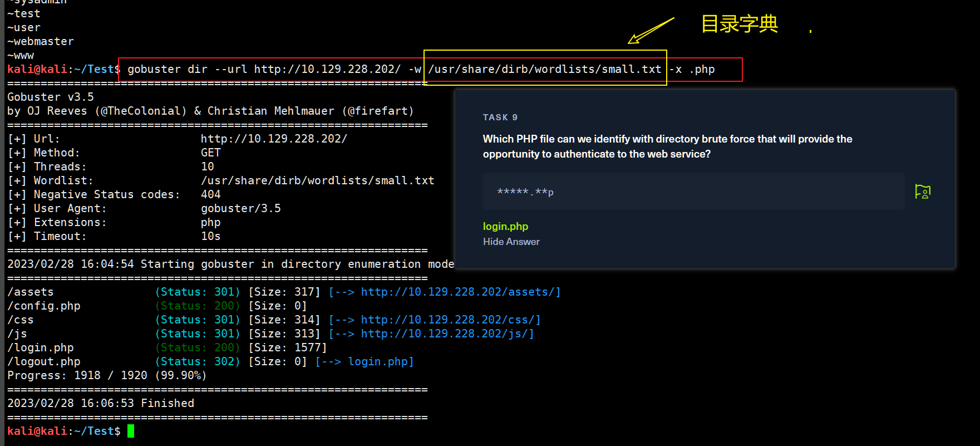Click the green terminal cursor at the last prompt
Image resolution: width=980 pixels, height=446 pixels.
click(131, 431)
